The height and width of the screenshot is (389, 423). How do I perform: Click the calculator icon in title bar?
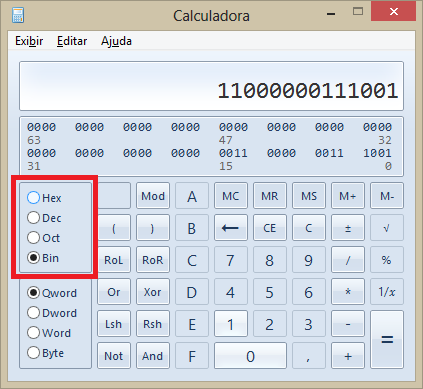[x=18, y=15]
